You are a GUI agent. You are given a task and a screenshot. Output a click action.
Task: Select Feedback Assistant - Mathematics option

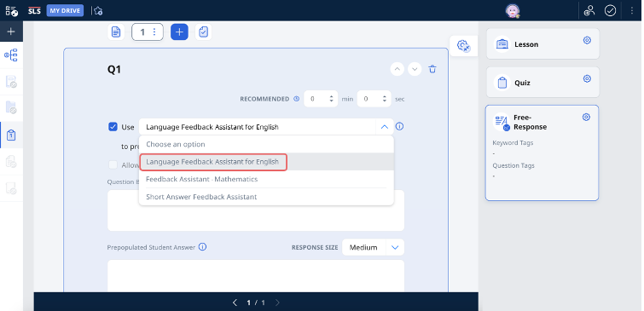(x=266, y=179)
